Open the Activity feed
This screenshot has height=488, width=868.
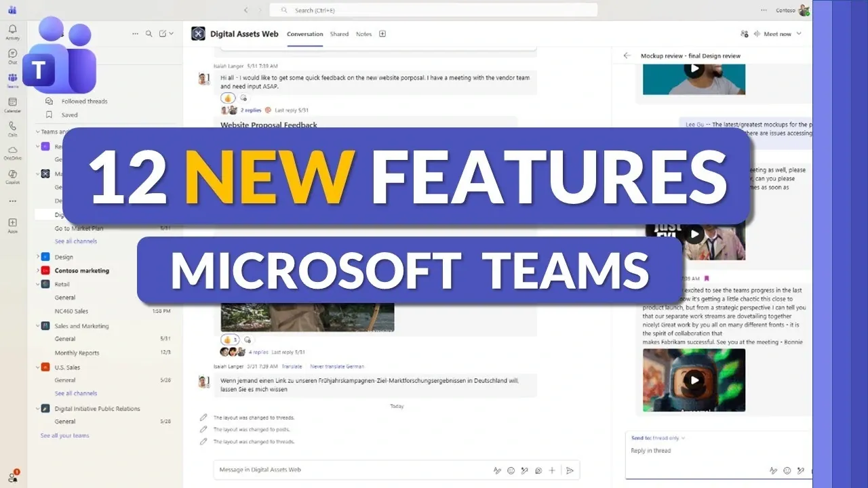(x=12, y=29)
